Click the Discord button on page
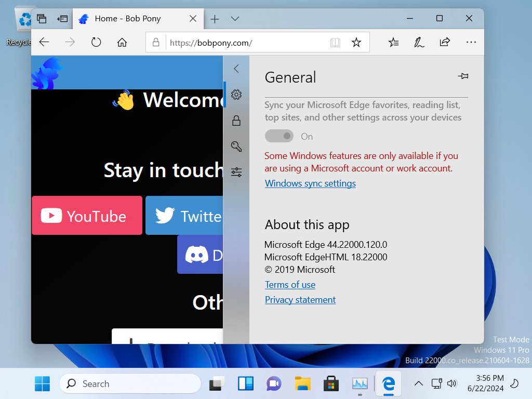Viewport: 532px width, 399px height. click(200, 255)
